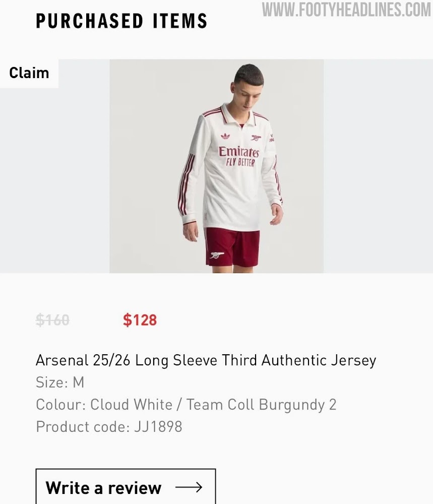
Task: Select the Product code JJ1898 text
Action: pyautogui.click(x=109, y=427)
